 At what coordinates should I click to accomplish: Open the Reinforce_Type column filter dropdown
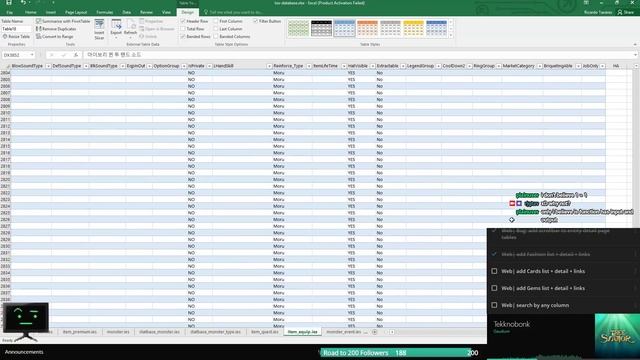[309, 66]
